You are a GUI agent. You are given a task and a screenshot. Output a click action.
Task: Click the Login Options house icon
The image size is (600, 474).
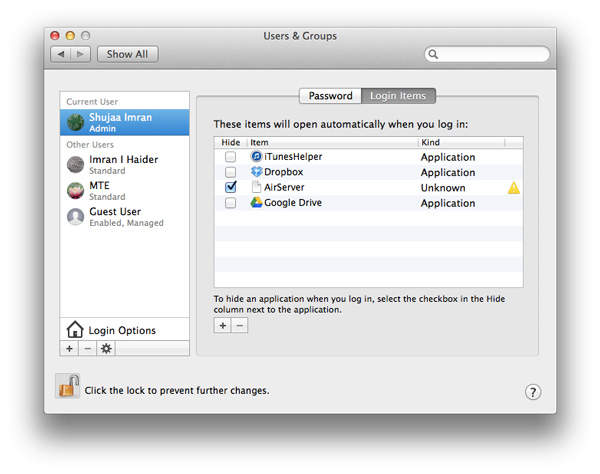[x=75, y=329]
